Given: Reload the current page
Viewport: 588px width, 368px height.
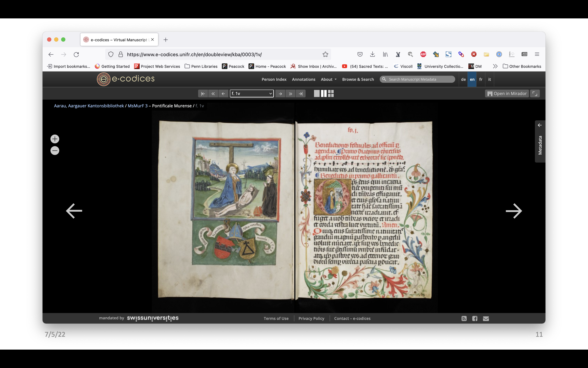Looking at the screenshot, I should tap(76, 55).
